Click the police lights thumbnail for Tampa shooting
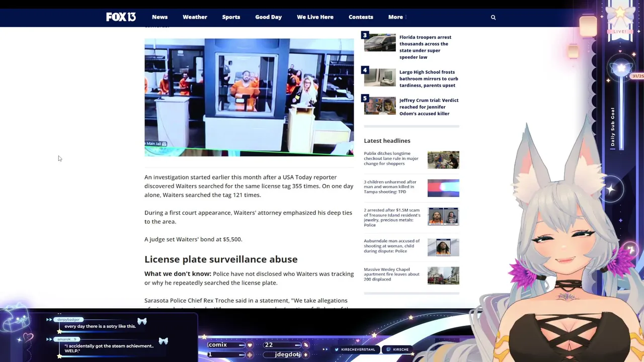Image resolution: width=644 pixels, height=362 pixels. (x=443, y=188)
